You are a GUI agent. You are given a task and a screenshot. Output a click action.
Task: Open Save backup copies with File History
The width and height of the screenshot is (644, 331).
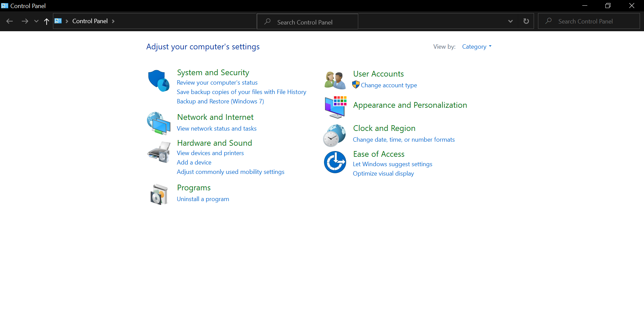(241, 92)
